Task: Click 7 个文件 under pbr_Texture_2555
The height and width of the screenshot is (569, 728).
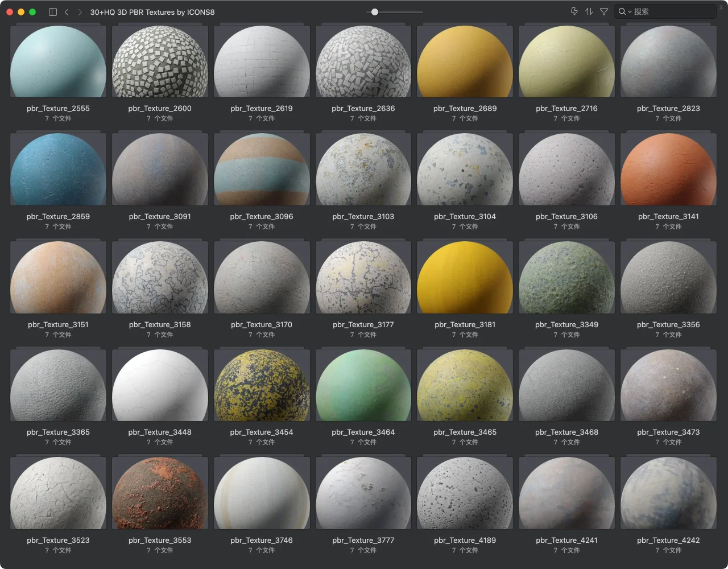Action: point(58,118)
